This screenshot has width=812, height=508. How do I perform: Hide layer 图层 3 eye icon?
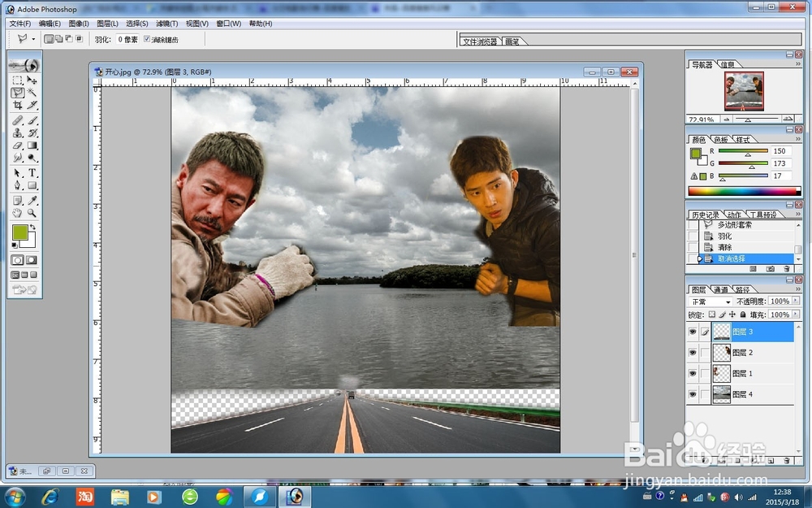click(693, 332)
